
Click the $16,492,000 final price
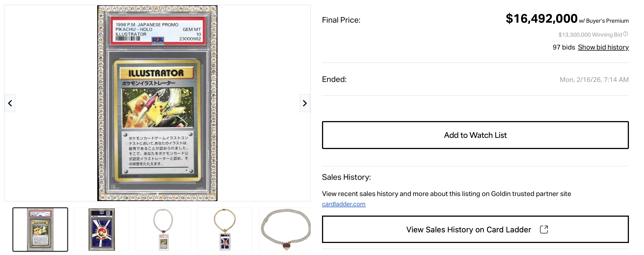(x=541, y=19)
